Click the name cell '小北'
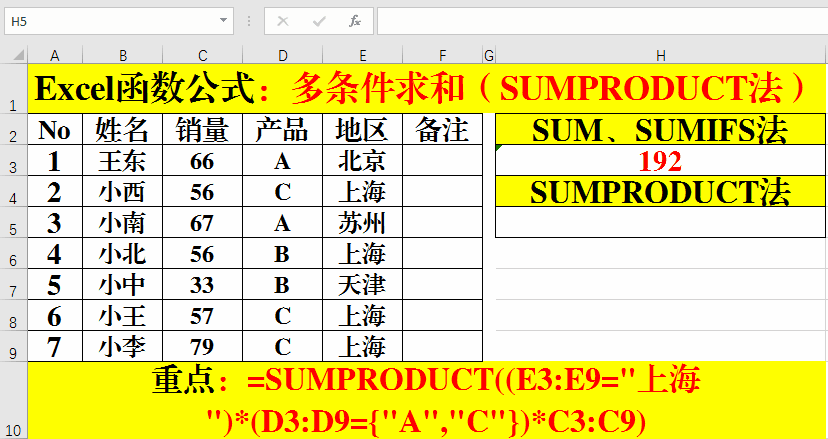The image size is (828, 439). pyautogui.click(x=123, y=253)
